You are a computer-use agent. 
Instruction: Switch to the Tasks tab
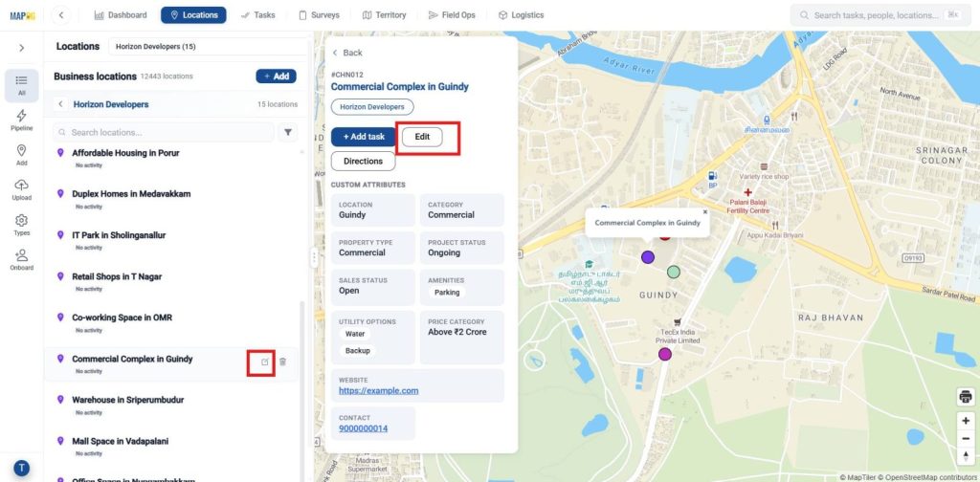coord(257,15)
